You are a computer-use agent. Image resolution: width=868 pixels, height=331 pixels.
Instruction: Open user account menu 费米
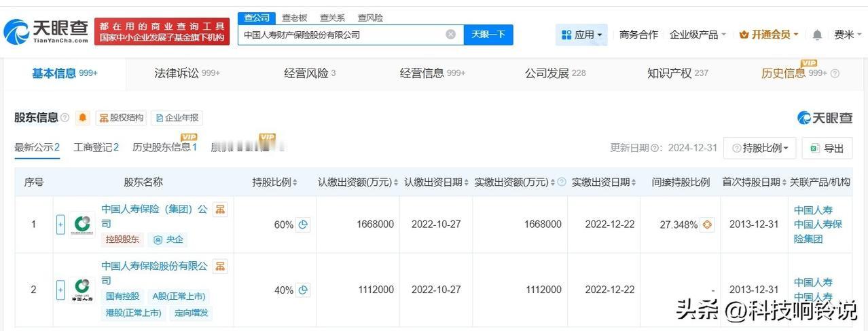tap(848, 35)
